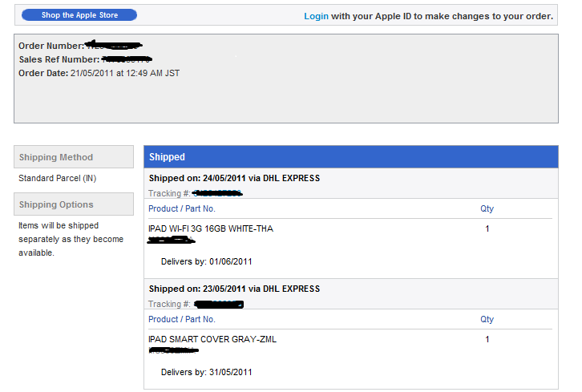This screenshot has width=582, height=392.
Task: Click the Qty header for the iPad shipment
Action: pos(487,208)
